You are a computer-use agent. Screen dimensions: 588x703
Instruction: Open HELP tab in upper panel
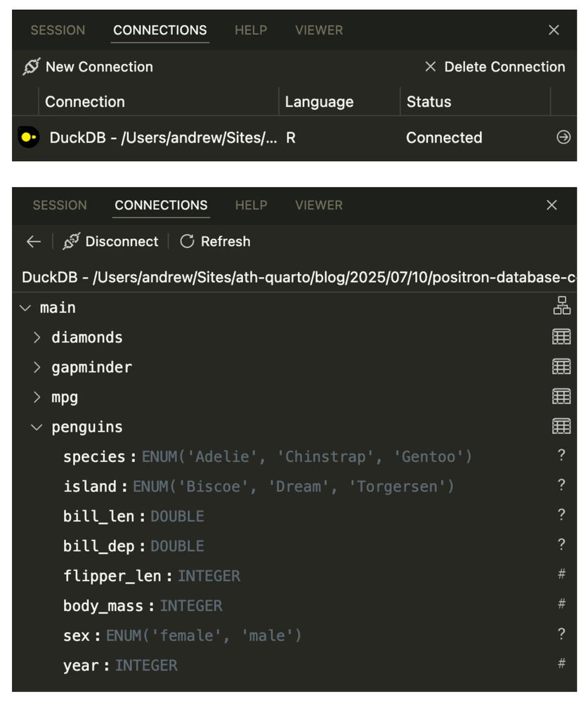tap(251, 30)
